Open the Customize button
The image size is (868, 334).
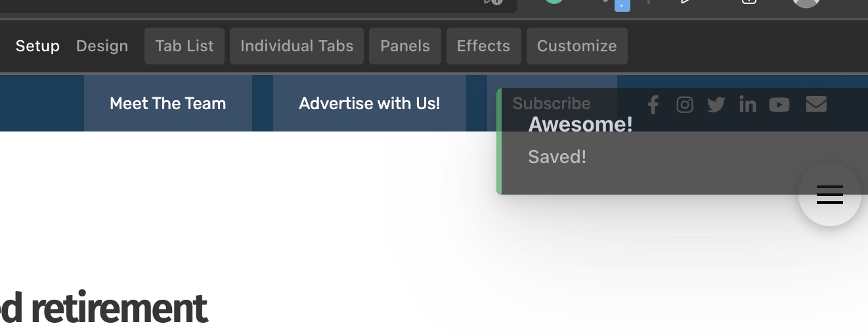577,46
